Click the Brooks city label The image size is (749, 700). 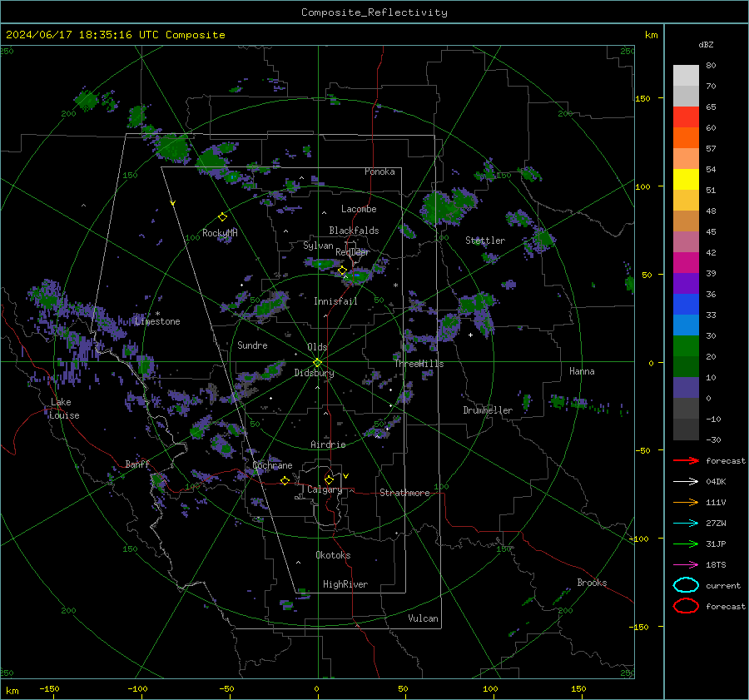592,583
